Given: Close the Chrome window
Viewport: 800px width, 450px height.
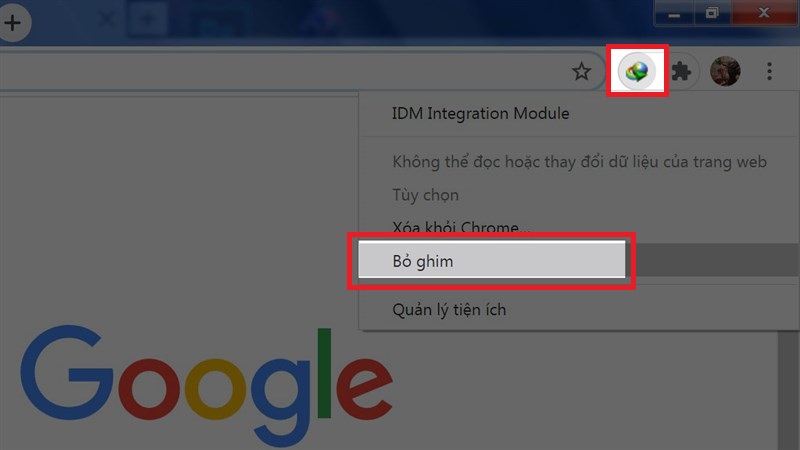Looking at the screenshot, I should pyautogui.click(x=764, y=13).
